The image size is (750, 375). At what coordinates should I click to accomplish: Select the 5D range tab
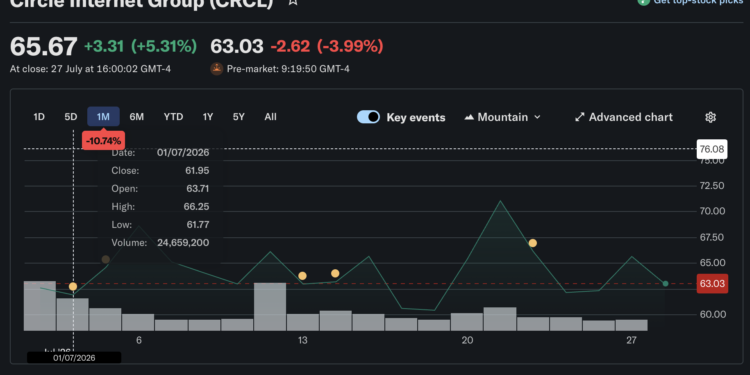(71, 117)
